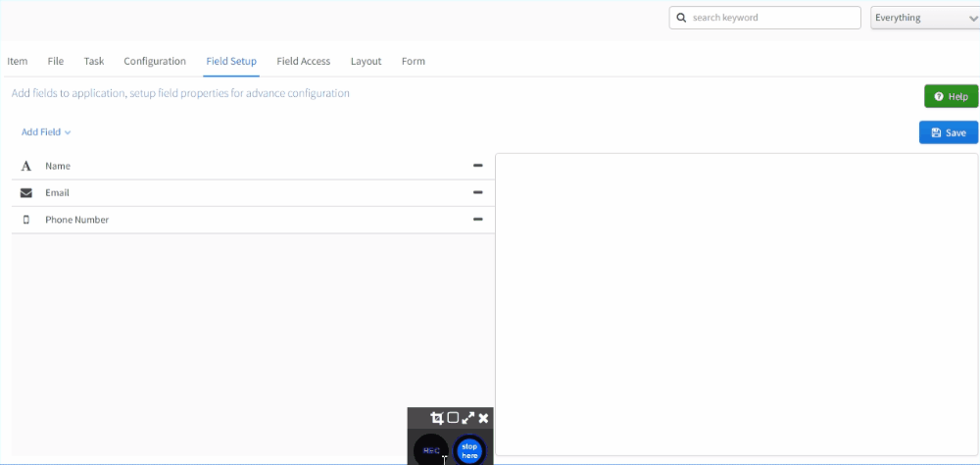Remove the Name field with minus icon
Image resolution: width=980 pixels, height=465 pixels.
click(x=478, y=166)
